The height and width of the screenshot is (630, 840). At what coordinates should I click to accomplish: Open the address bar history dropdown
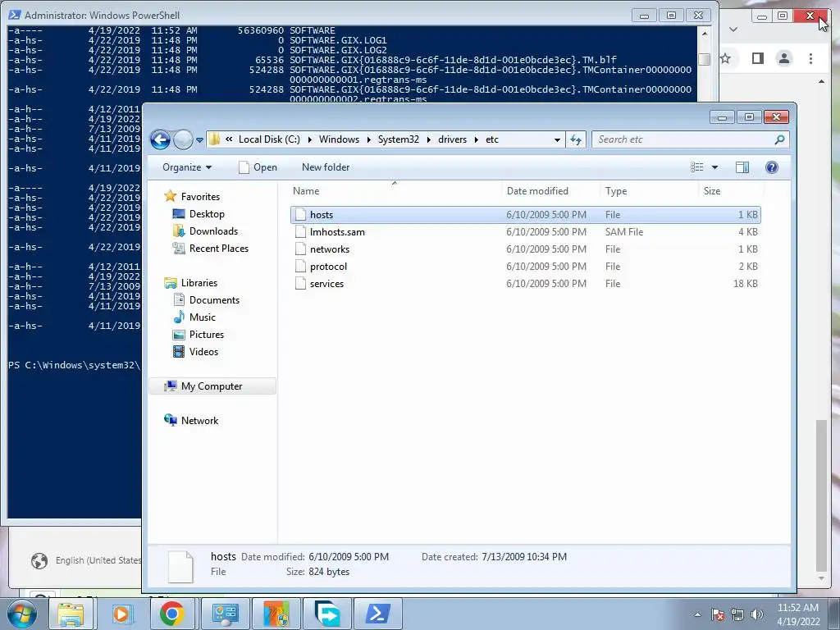557,139
